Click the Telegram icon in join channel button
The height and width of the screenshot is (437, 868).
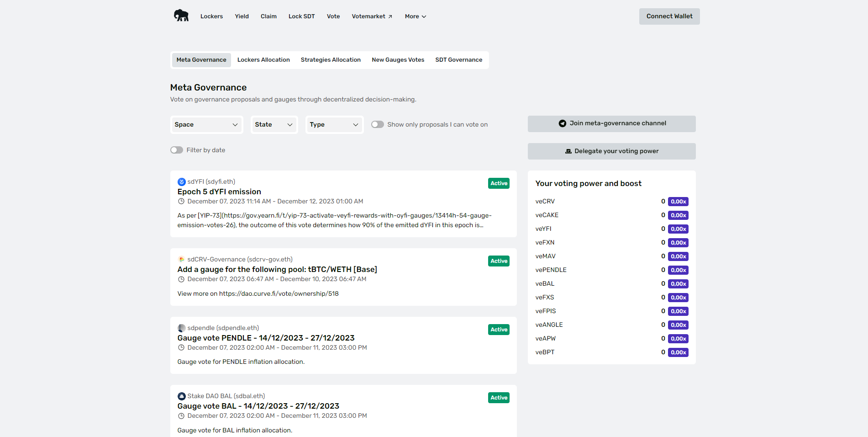pos(562,123)
